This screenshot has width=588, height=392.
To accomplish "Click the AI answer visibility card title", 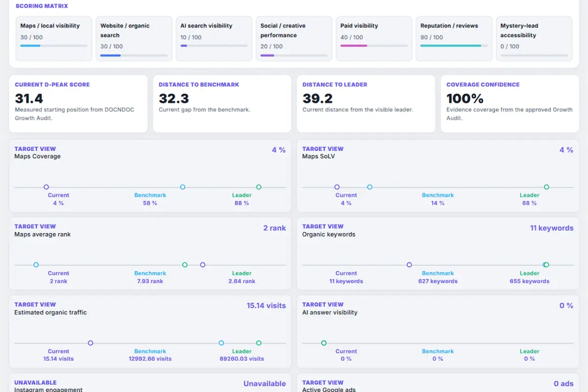I will [330, 312].
